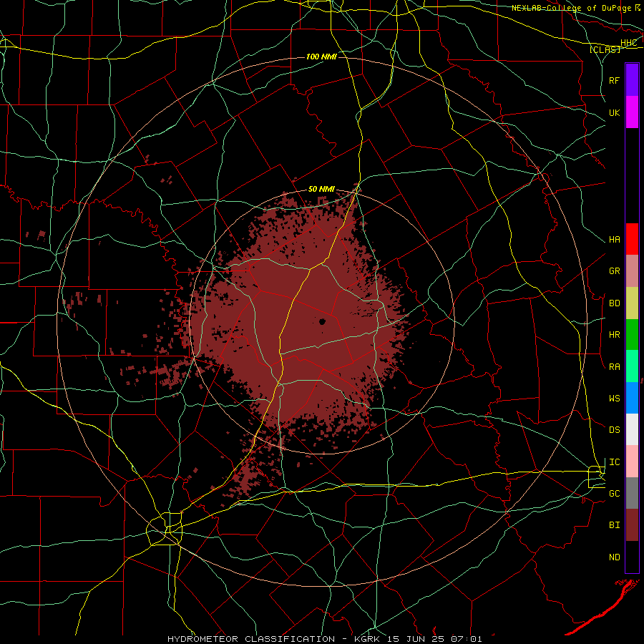Click the RF legend label
Image resolution: width=644 pixels, height=644 pixels.
coord(615,80)
